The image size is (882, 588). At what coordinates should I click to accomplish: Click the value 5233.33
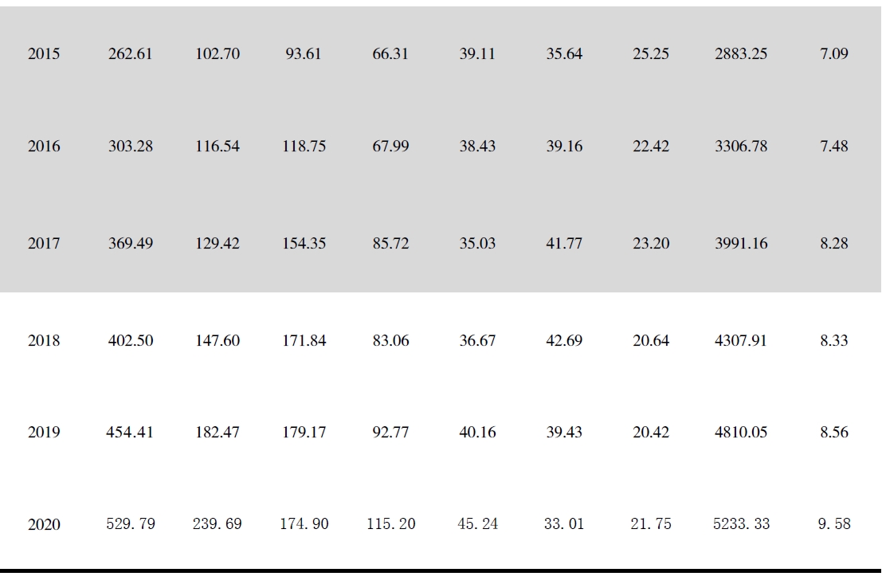click(741, 524)
